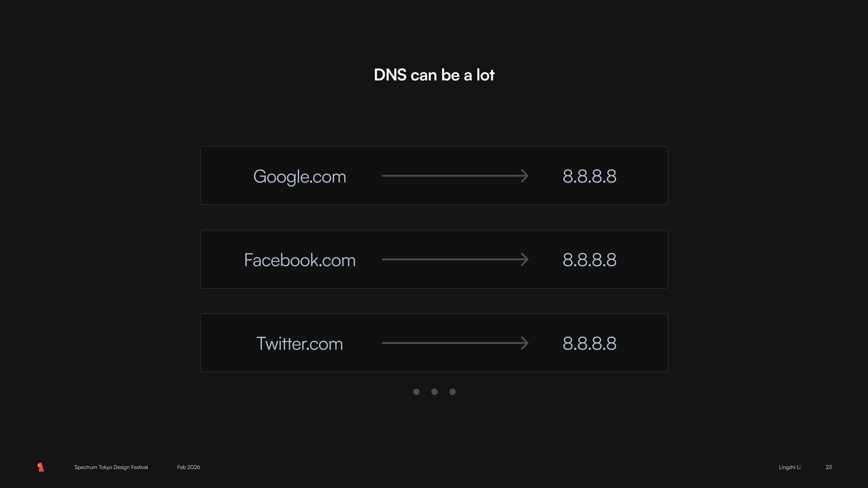Click the first ellipsis dot below the cards
868x488 pixels.
point(416,392)
